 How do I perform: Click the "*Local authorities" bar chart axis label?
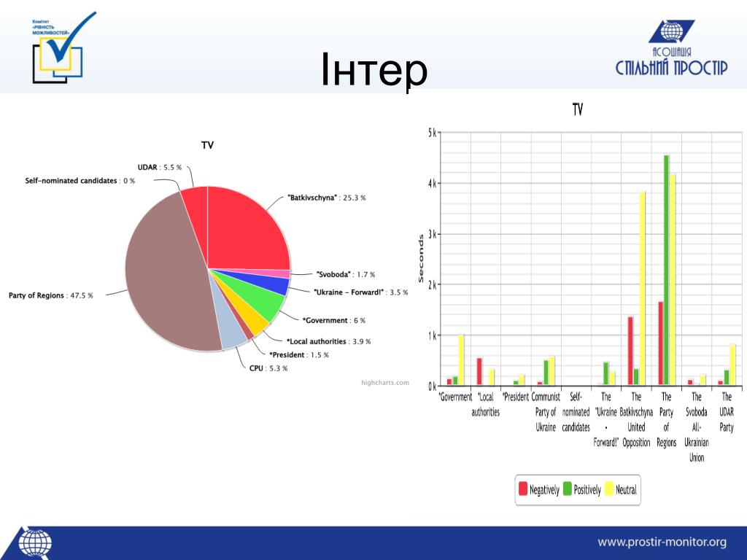485,404
